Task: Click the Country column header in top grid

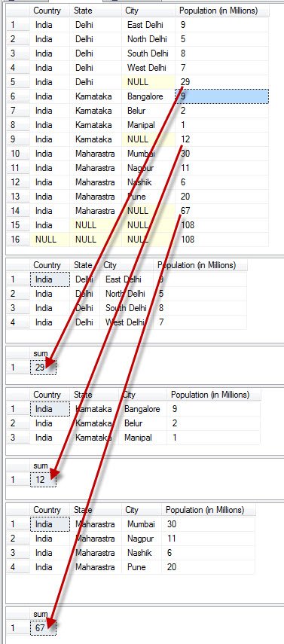Action: pos(50,11)
